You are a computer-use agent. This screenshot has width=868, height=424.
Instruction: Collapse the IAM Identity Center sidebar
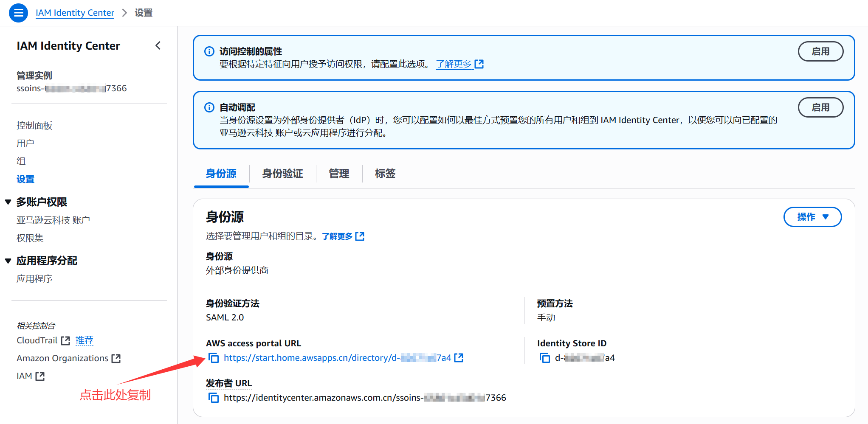coord(158,45)
